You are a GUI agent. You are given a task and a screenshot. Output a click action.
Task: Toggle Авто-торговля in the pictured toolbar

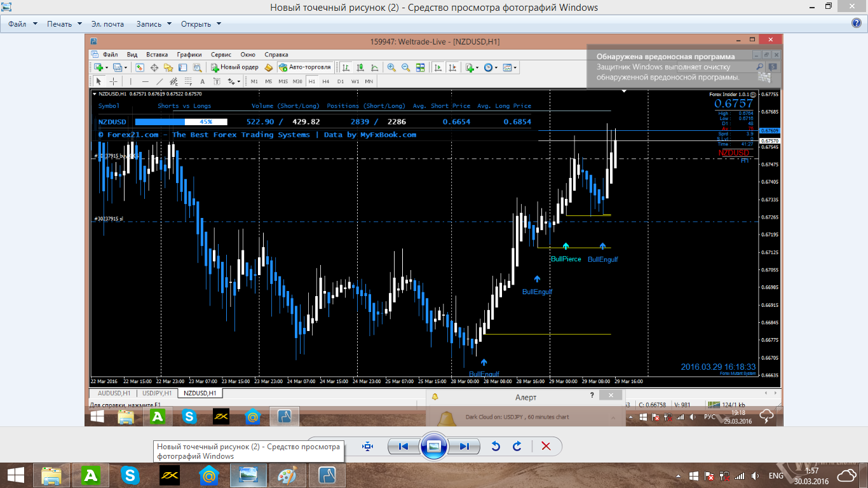[x=306, y=67]
